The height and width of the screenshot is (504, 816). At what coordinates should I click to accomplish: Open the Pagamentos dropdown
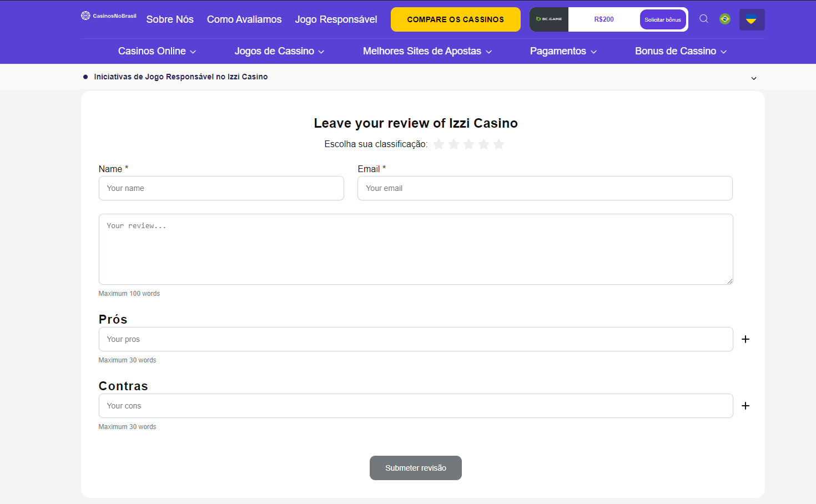563,51
